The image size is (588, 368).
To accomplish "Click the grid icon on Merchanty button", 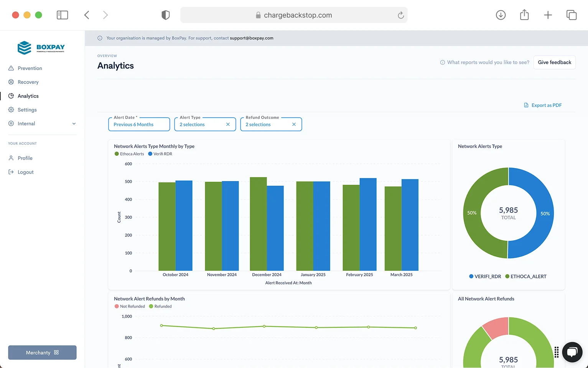I will pos(56,352).
